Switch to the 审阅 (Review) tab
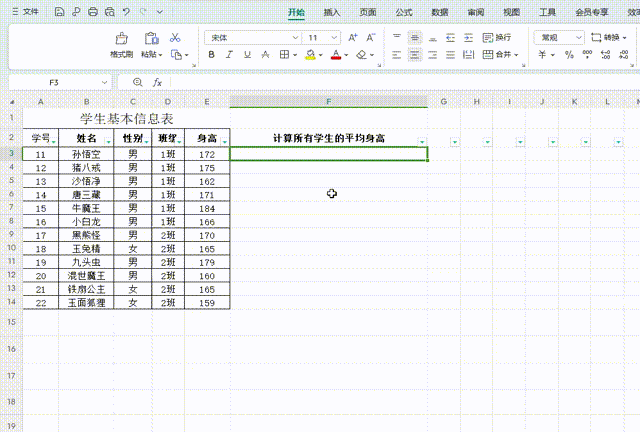 [476, 12]
